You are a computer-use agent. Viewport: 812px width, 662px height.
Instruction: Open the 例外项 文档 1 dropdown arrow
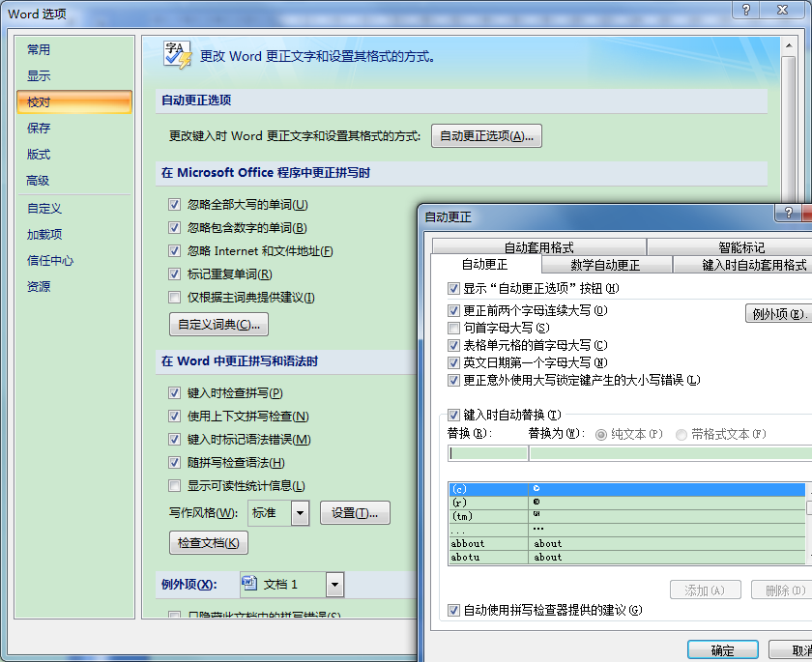(334, 584)
